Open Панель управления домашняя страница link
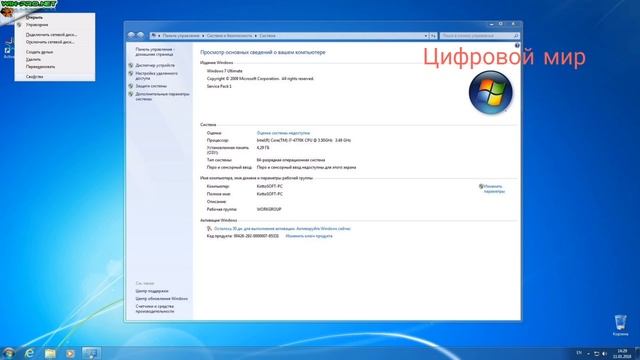The image size is (640, 360). coord(155,52)
